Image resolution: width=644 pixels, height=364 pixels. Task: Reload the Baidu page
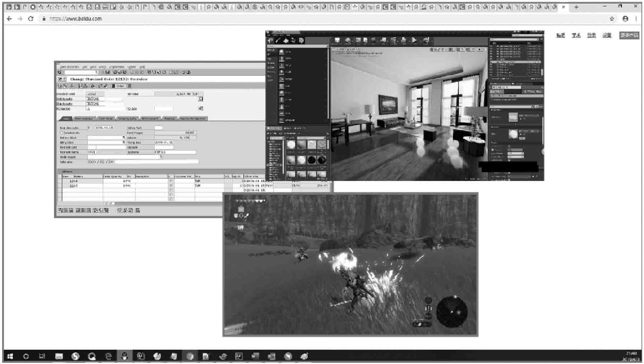(x=31, y=19)
